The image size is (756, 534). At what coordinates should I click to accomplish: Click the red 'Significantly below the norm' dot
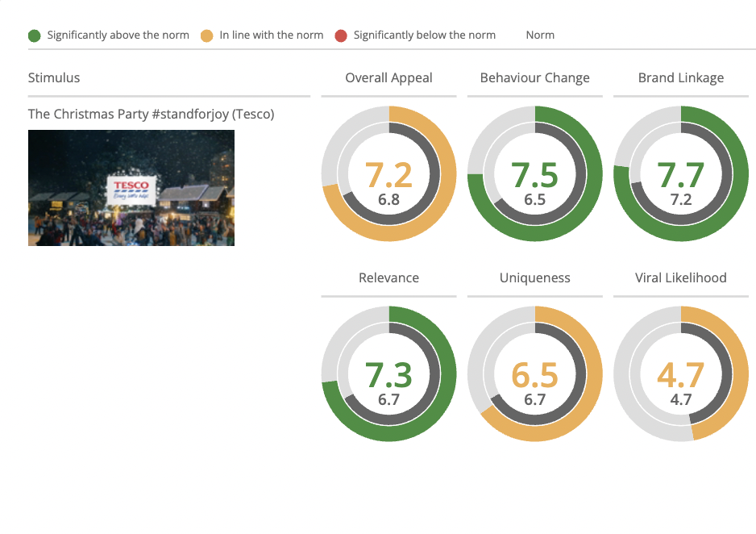341,35
